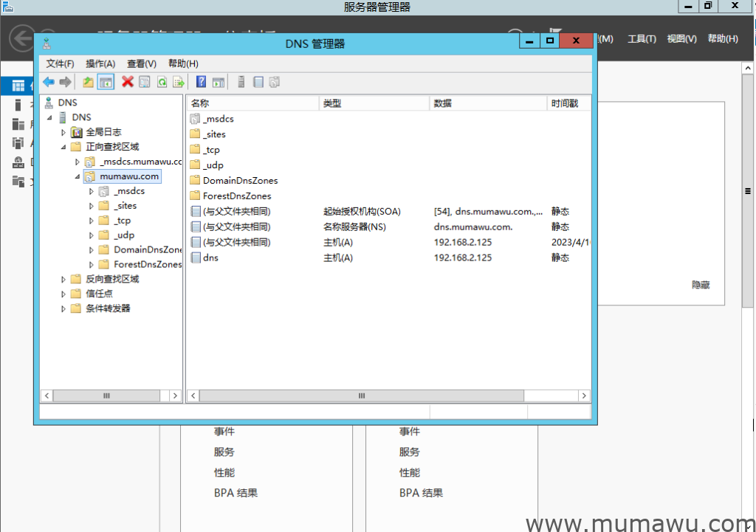Open the Properties toolbar icon
Image resolution: width=756 pixels, height=532 pixels.
tap(145, 82)
